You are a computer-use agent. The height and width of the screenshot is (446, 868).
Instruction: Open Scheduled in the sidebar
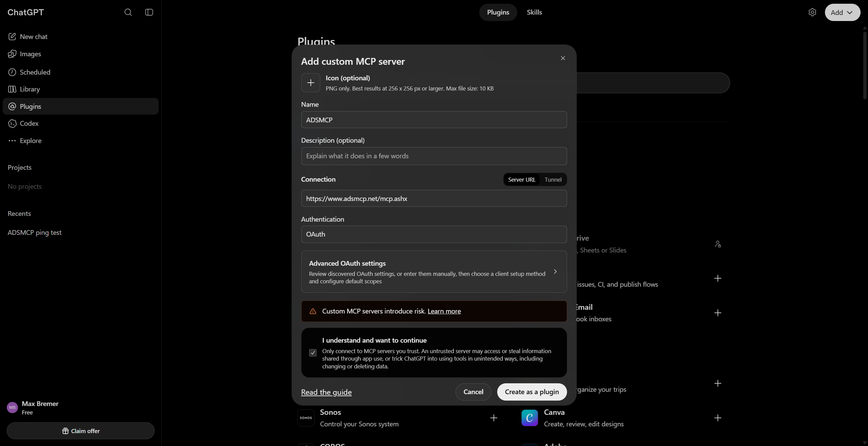(80, 72)
